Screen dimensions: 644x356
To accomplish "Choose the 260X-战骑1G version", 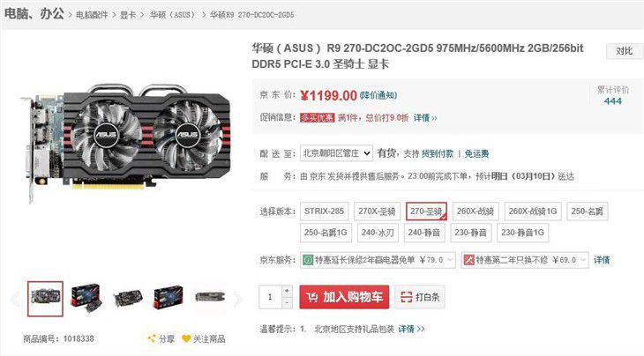I will (533, 211).
